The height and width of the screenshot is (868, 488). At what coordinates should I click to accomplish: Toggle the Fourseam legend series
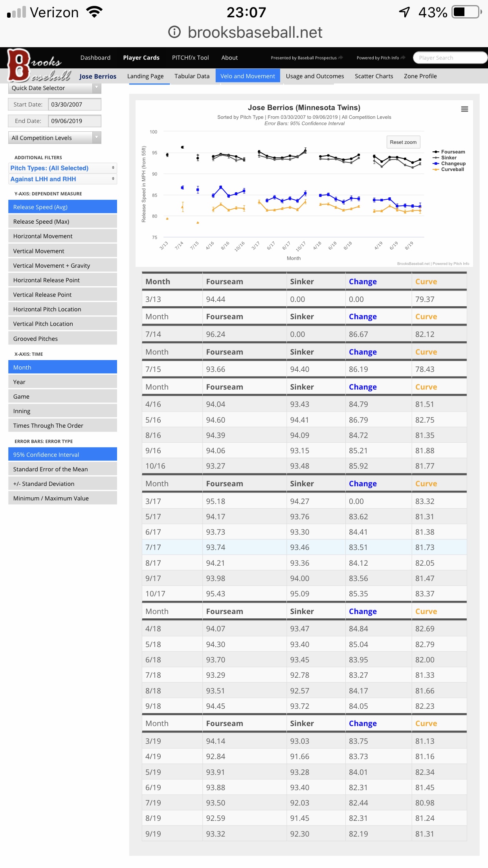(x=449, y=152)
